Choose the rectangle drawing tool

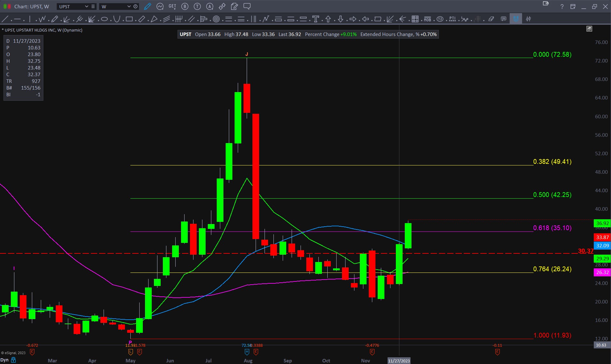tap(129, 19)
